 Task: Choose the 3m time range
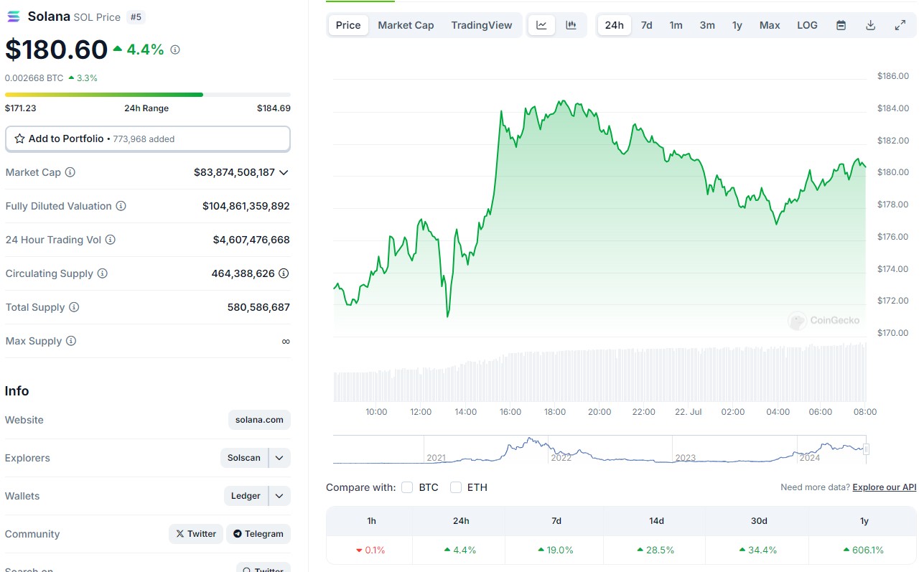point(707,25)
